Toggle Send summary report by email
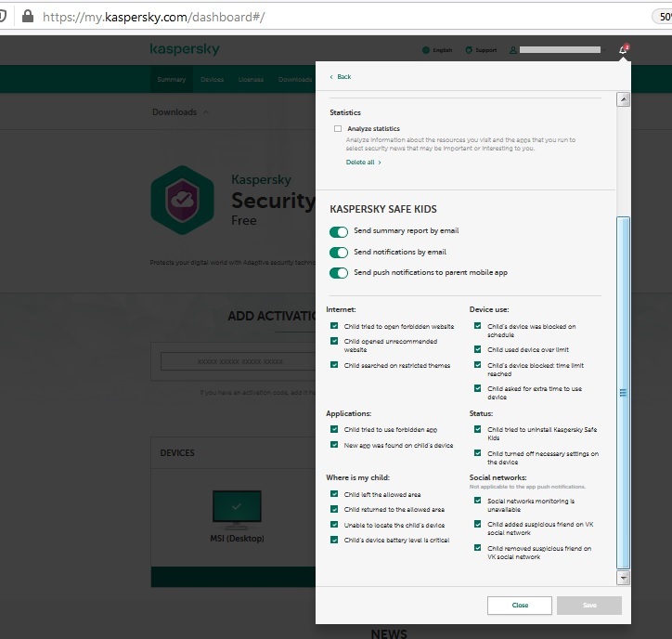 tap(339, 232)
